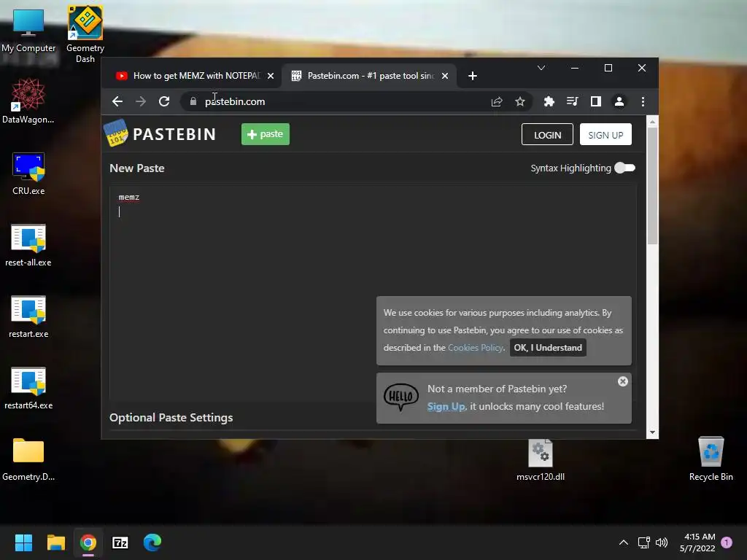Click Chrome icon in taskbar
Viewport: 747px width, 560px height.
tap(88, 542)
